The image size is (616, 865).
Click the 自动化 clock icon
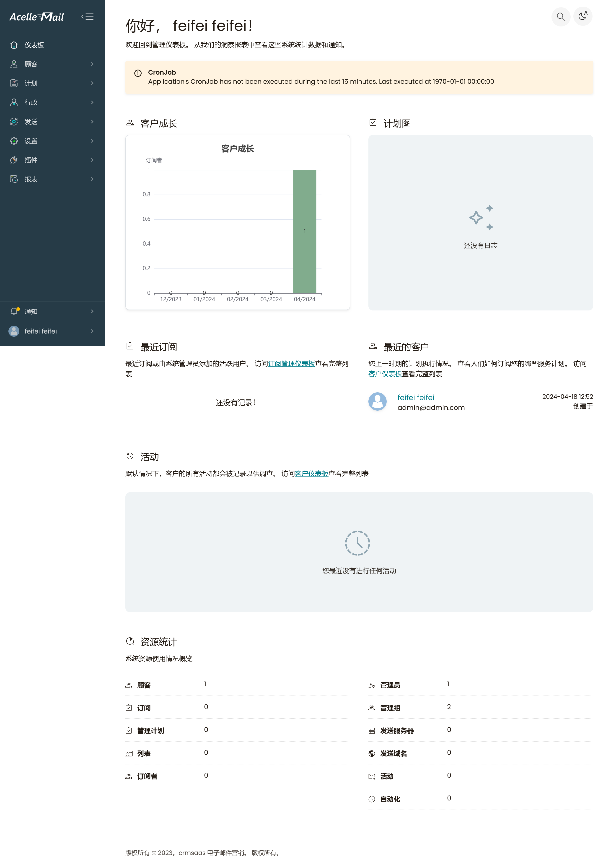coord(372,799)
